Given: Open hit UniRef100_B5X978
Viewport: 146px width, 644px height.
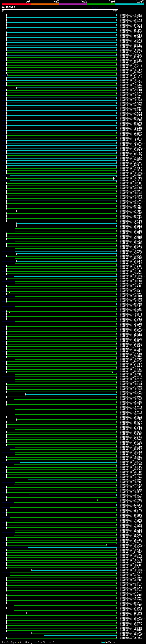Looking at the screenshot, I should point(131,118).
